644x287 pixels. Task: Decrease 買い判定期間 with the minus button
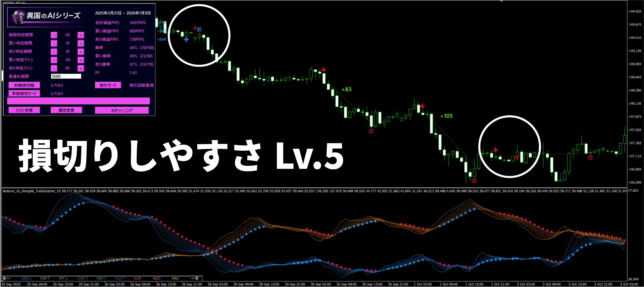tap(54, 43)
